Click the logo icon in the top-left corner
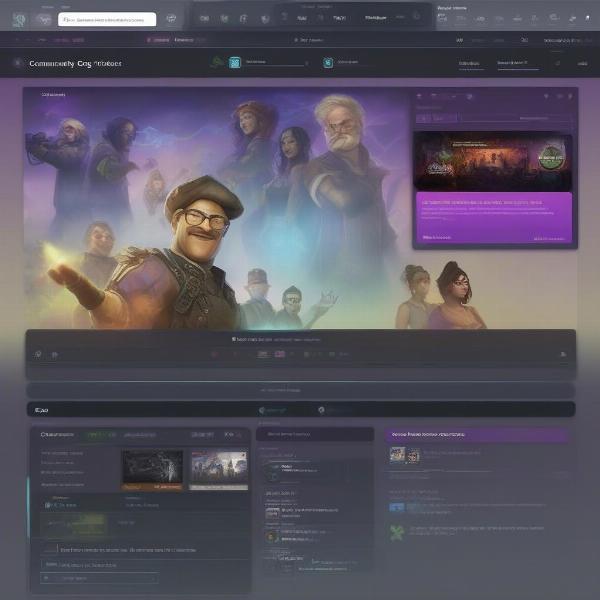The image size is (600, 600). coord(18,20)
